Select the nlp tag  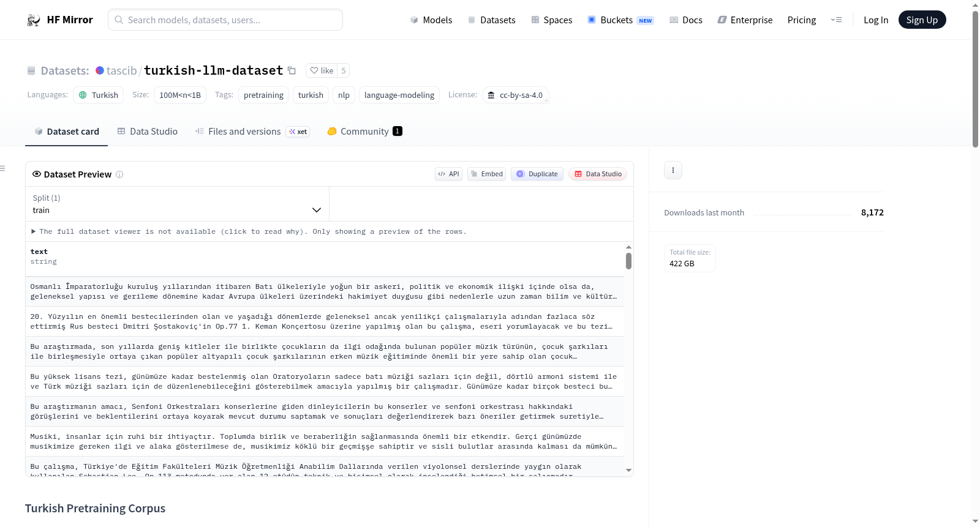pyautogui.click(x=344, y=95)
